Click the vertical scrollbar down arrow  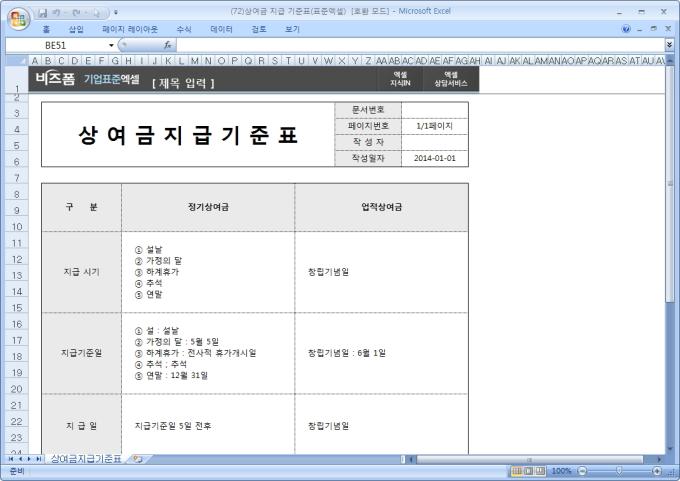[x=670, y=449]
